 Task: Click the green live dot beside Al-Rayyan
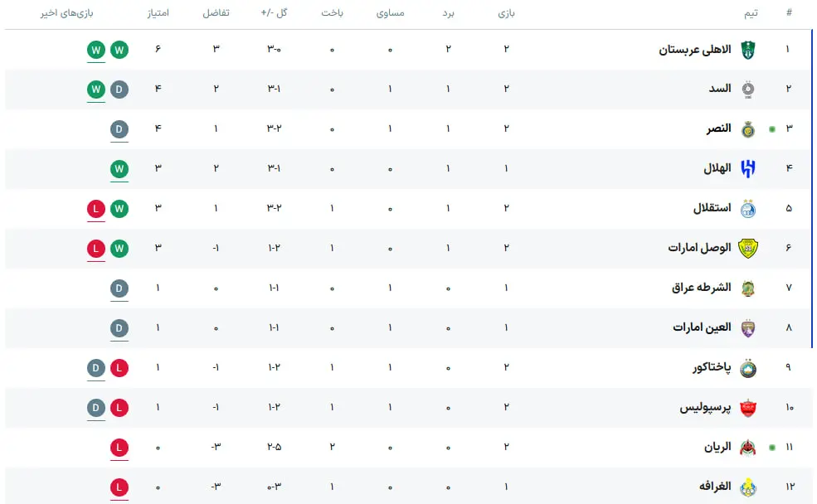pyautogui.click(x=772, y=448)
